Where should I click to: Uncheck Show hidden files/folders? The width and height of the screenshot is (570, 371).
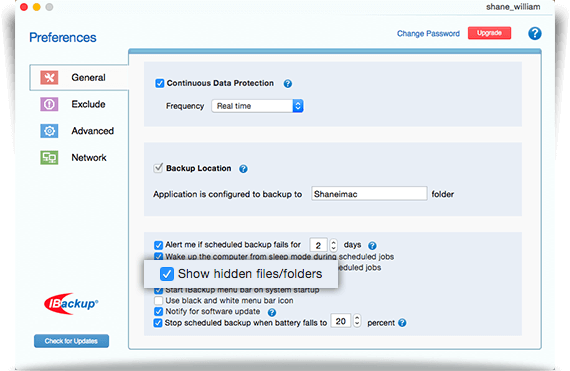167,274
